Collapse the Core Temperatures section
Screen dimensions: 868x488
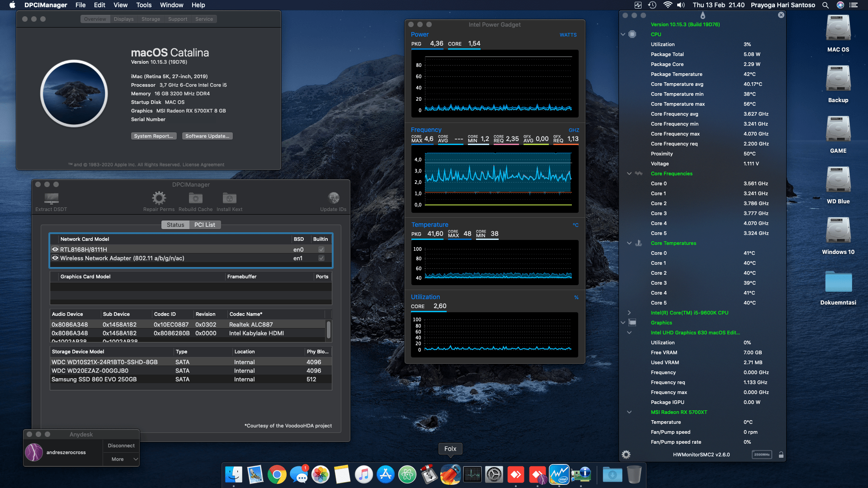pos(629,243)
